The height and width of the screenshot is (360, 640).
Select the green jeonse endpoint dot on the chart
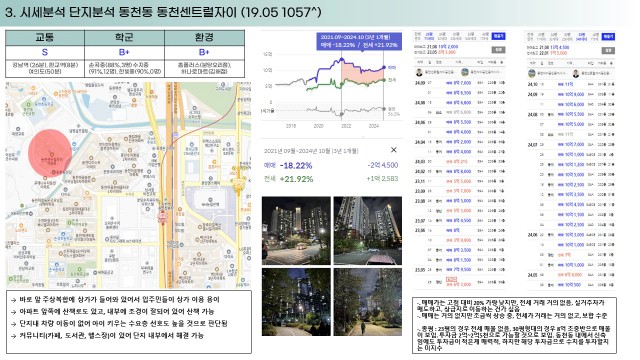[384, 80]
